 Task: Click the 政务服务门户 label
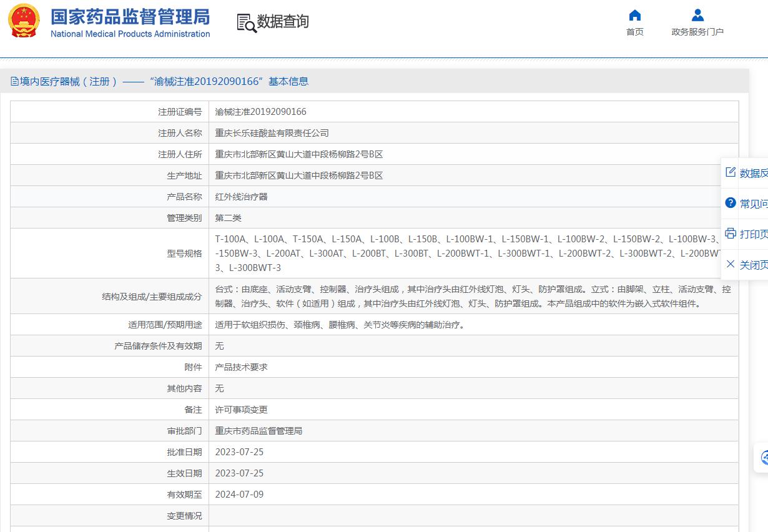[x=697, y=32]
